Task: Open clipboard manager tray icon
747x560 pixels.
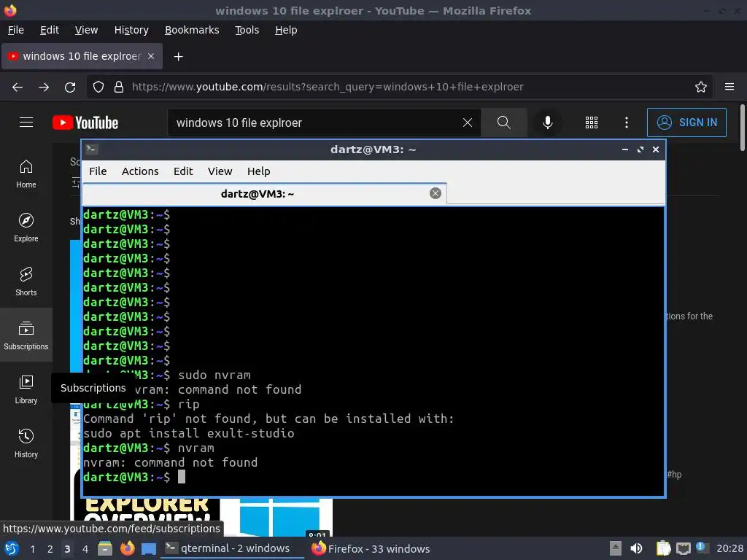Action: (x=663, y=548)
